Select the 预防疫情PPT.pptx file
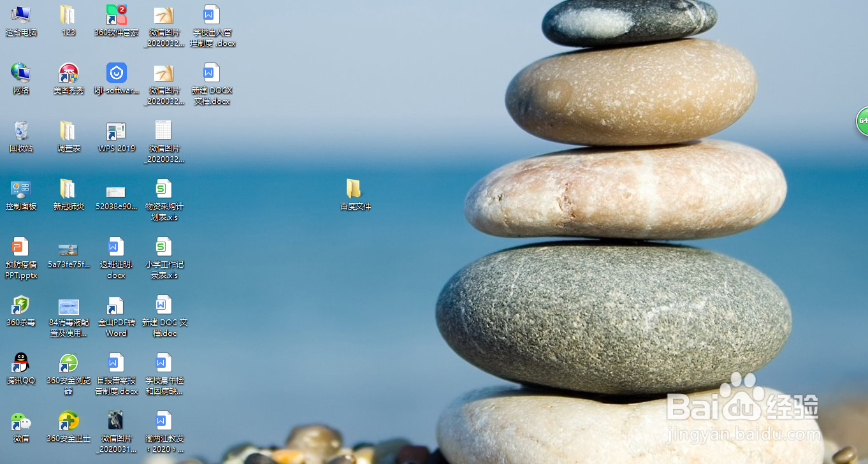868x464 pixels. click(x=21, y=258)
